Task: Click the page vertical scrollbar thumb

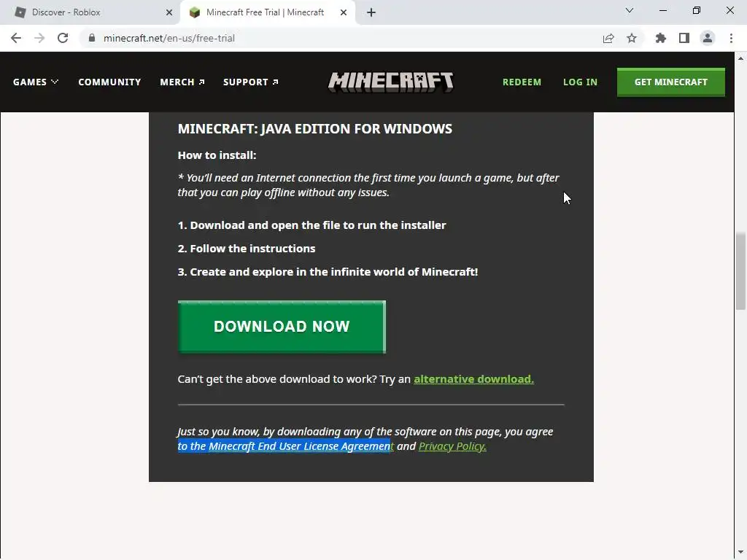Action: click(740, 271)
